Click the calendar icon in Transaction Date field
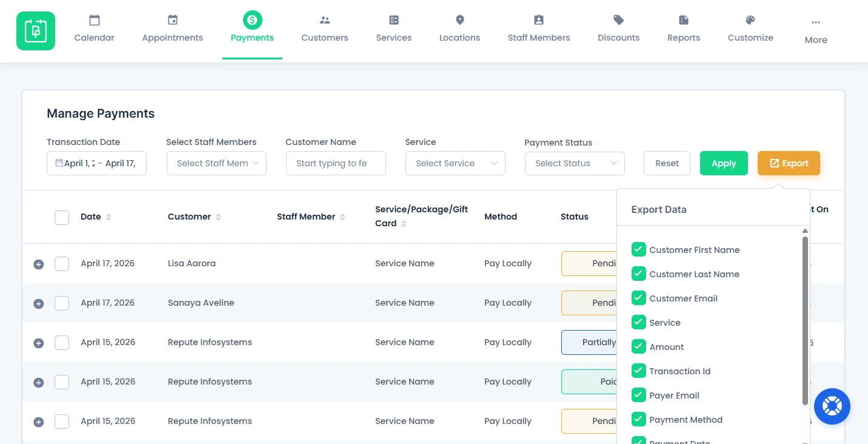 coord(59,163)
